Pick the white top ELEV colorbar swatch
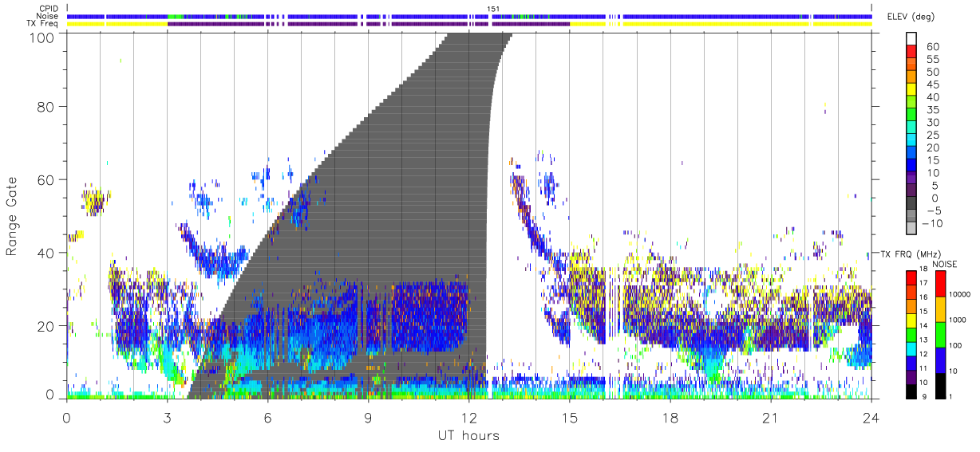Screen dimensions: 980x452 pyautogui.click(x=911, y=40)
